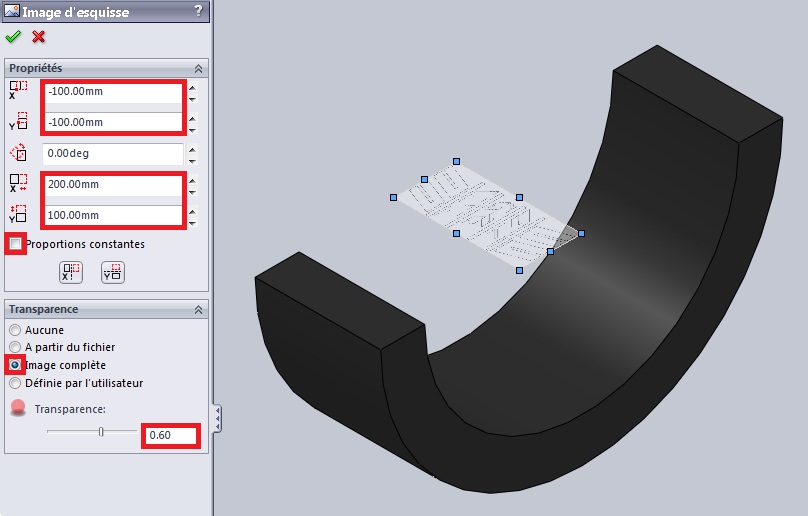Click the sketch image title icon
This screenshot has width=808, height=516.
pyautogui.click(x=11, y=11)
